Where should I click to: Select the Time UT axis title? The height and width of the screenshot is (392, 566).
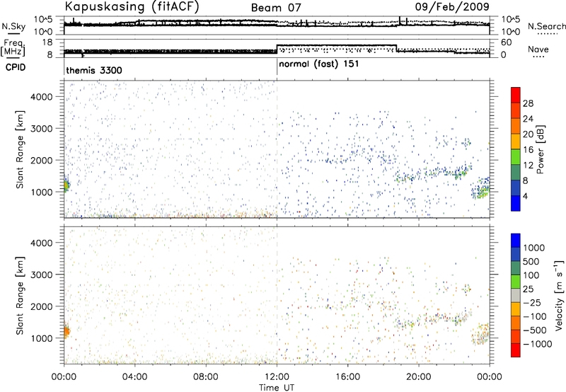[x=277, y=388]
